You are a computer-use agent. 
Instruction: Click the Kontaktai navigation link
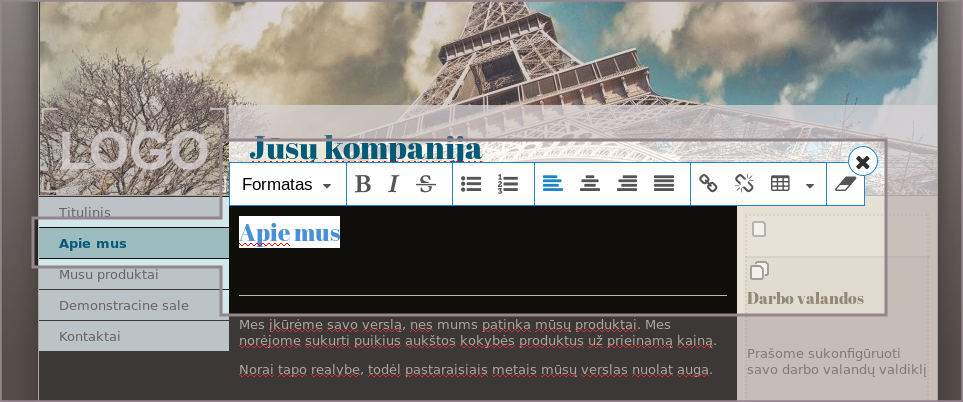tap(90, 336)
